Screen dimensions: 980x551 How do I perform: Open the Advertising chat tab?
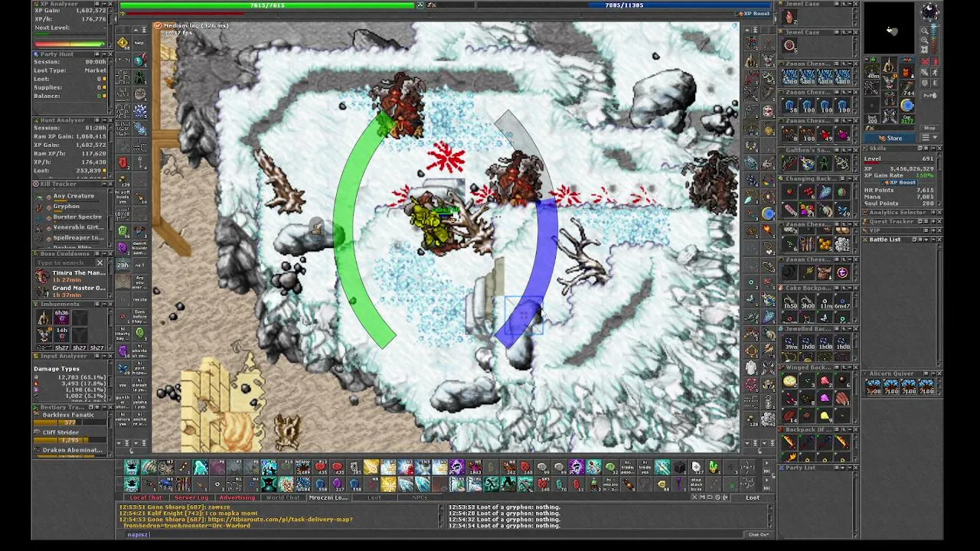pos(237,497)
